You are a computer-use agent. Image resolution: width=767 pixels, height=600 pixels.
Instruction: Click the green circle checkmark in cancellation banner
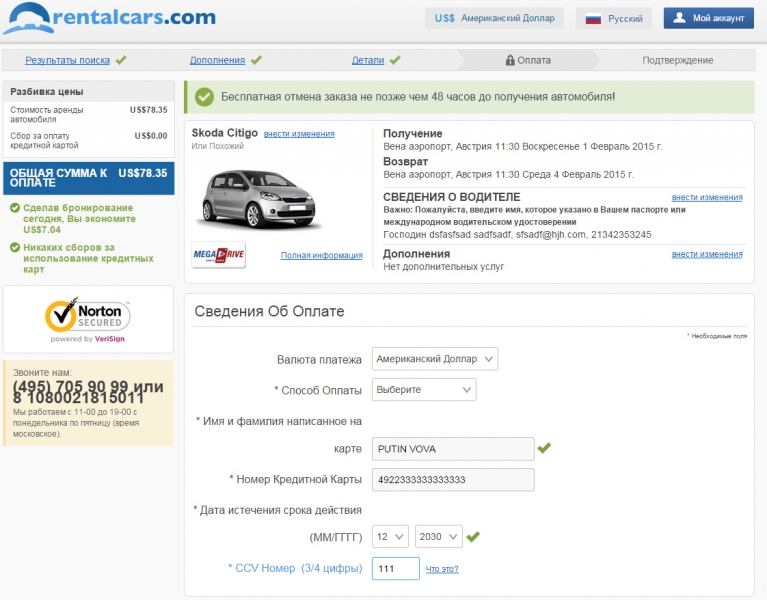pos(204,97)
